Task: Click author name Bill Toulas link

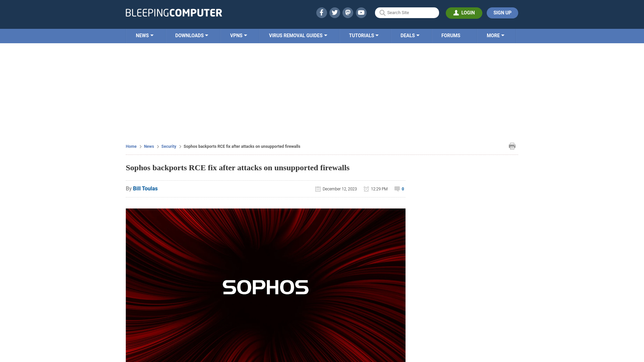Action: 145,188
